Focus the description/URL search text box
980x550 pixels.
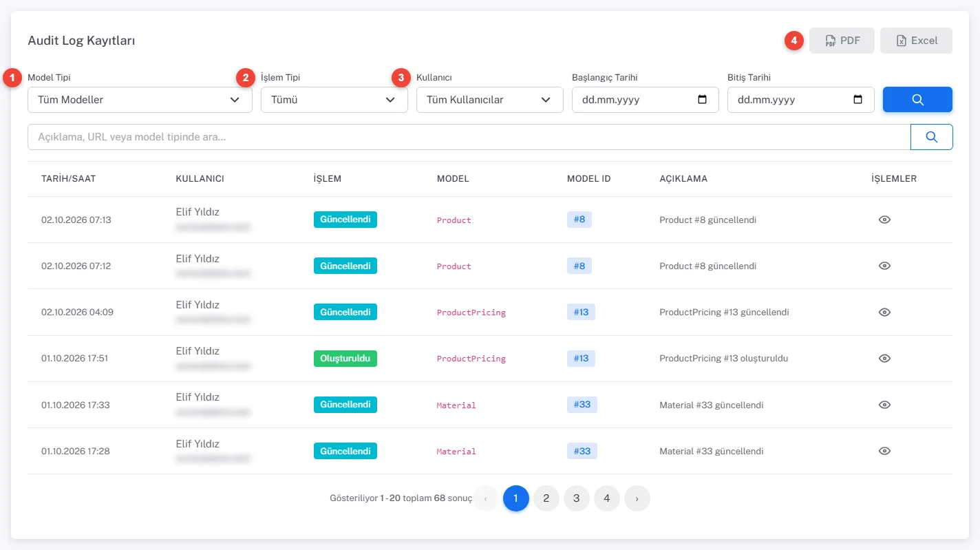click(x=469, y=137)
